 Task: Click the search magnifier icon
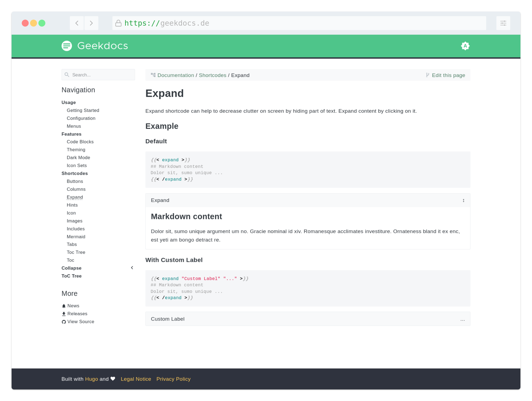(x=67, y=75)
